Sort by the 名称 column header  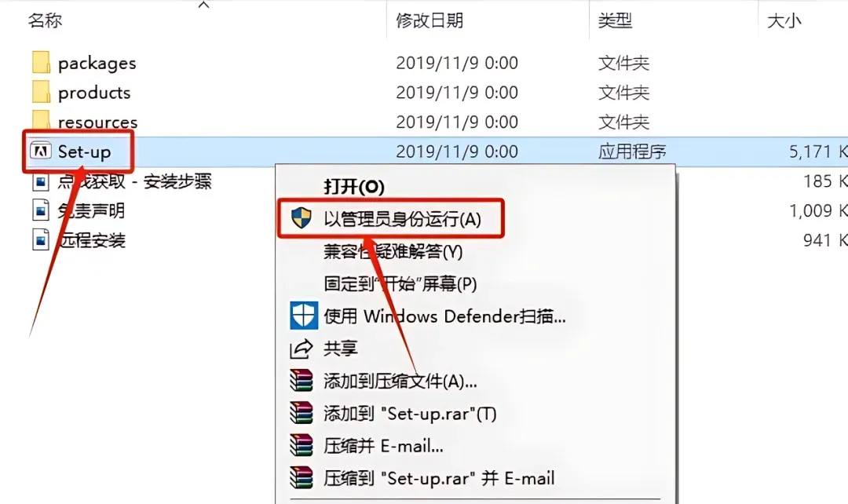coord(45,20)
